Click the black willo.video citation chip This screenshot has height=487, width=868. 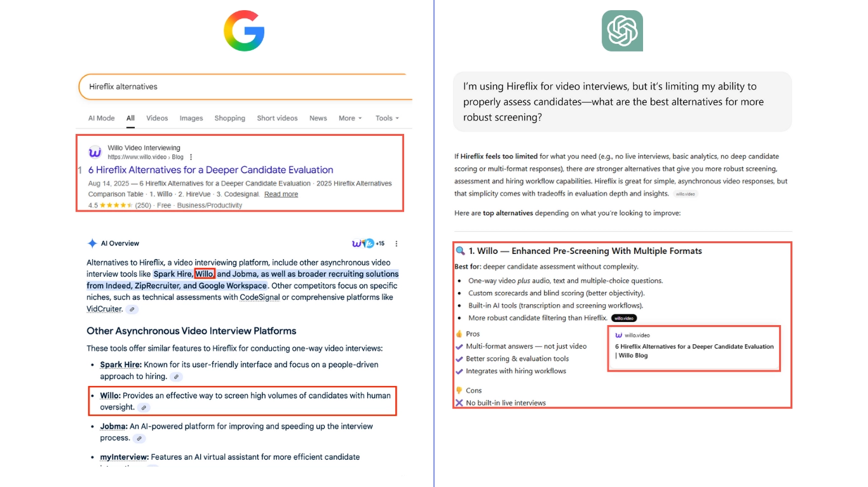pyautogui.click(x=624, y=318)
